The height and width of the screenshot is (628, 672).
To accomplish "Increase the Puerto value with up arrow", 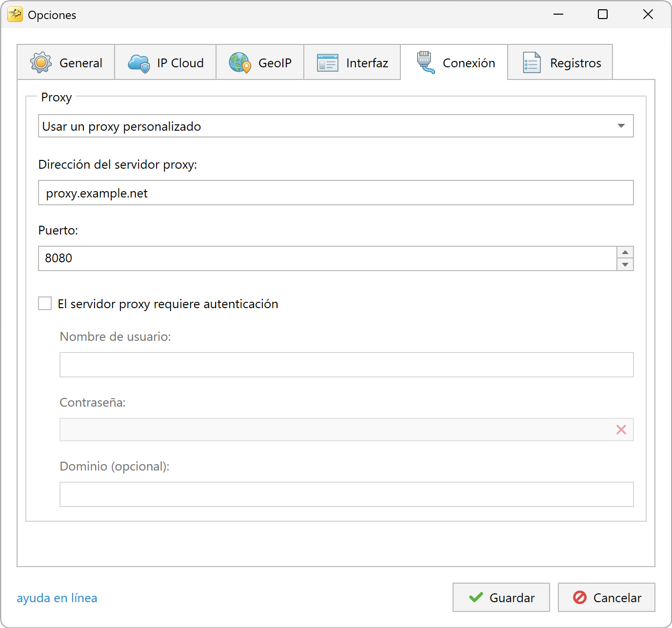I will point(625,252).
